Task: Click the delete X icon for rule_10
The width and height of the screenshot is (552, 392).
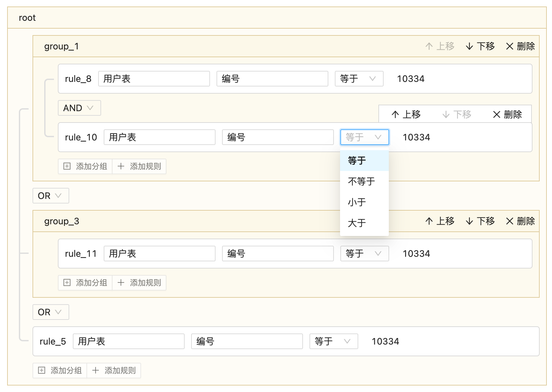Action: click(x=496, y=114)
